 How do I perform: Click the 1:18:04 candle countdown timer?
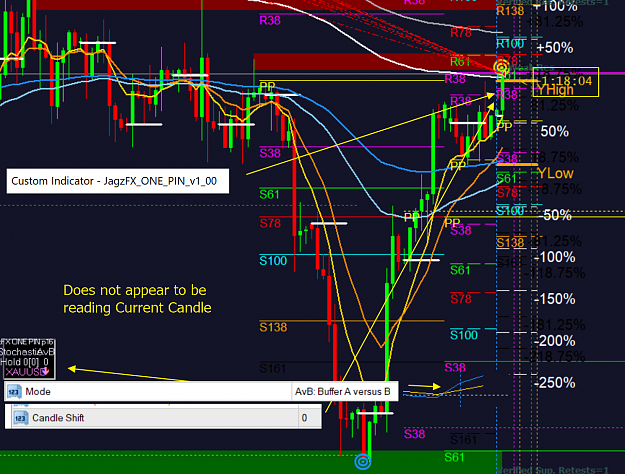567,81
